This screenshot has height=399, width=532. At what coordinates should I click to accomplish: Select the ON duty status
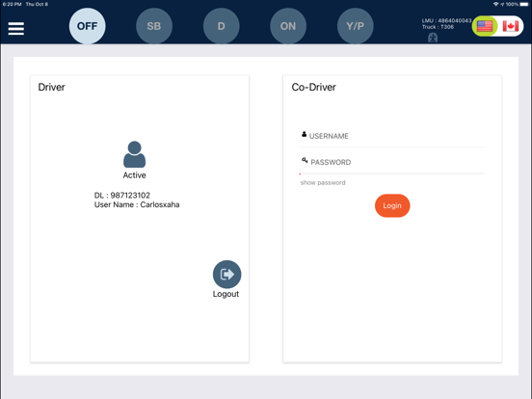(x=288, y=26)
